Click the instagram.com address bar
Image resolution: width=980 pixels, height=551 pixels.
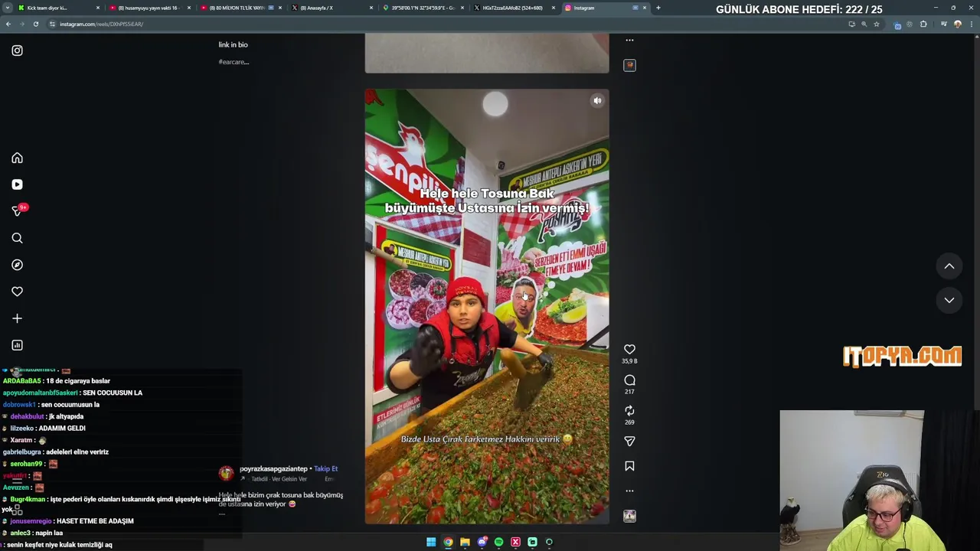[444, 24]
